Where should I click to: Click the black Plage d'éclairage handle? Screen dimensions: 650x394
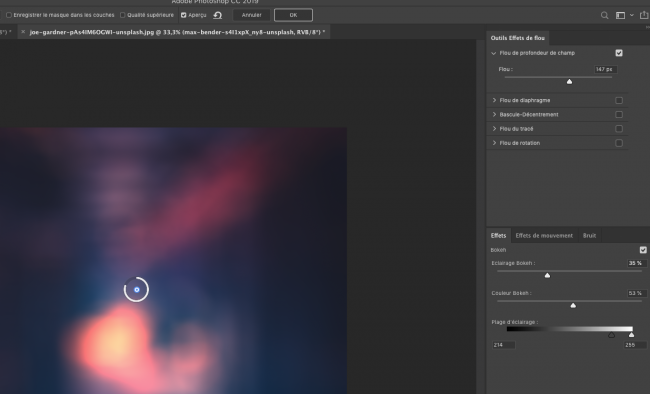click(611, 335)
